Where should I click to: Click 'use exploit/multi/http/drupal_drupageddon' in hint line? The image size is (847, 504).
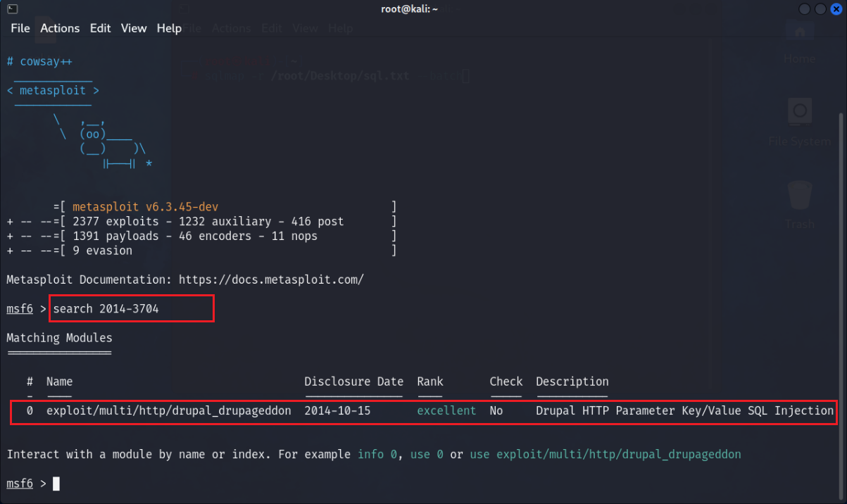tap(606, 454)
